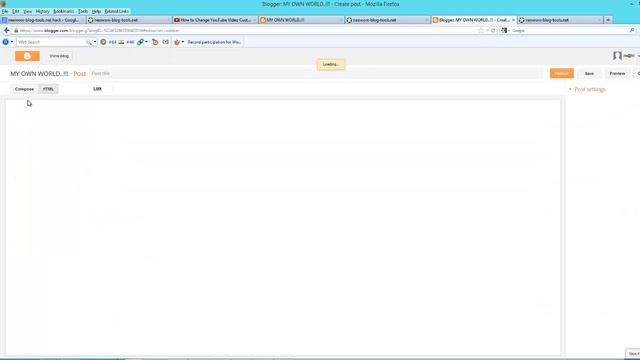Click the mail envelope toolbar icon

(165, 42)
